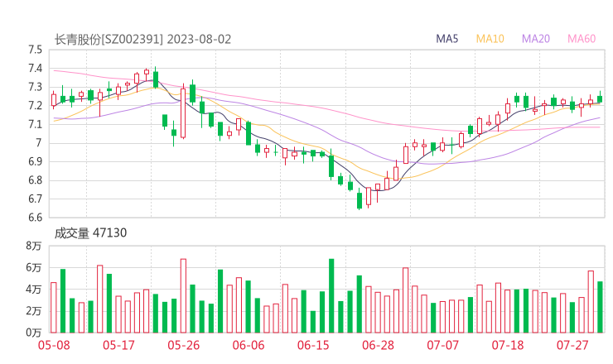Click the 6.6 price axis label
The width and height of the screenshot is (613, 364).
[35, 218]
